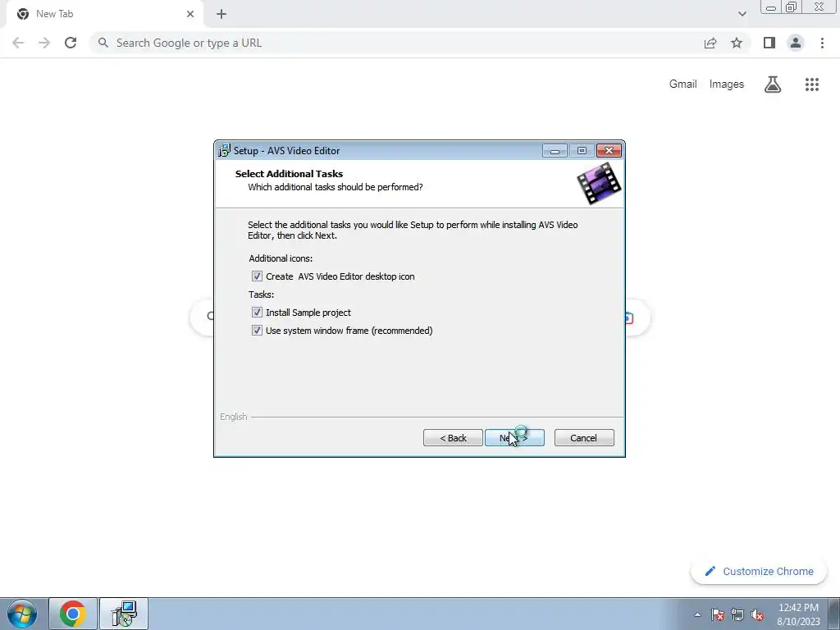
Task: Open the taskbar clock showing 12:42 PM
Action: click(x=798, y=614)
